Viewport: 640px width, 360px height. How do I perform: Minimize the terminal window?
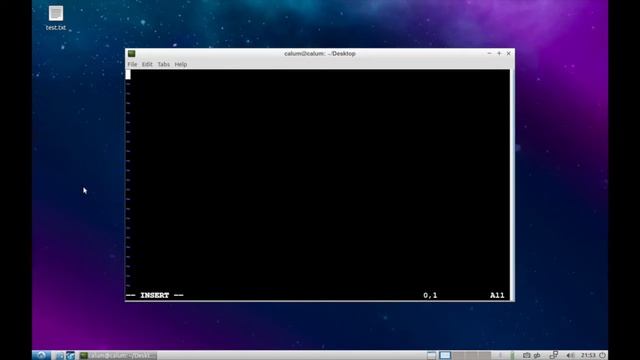[x=489, y=53]
